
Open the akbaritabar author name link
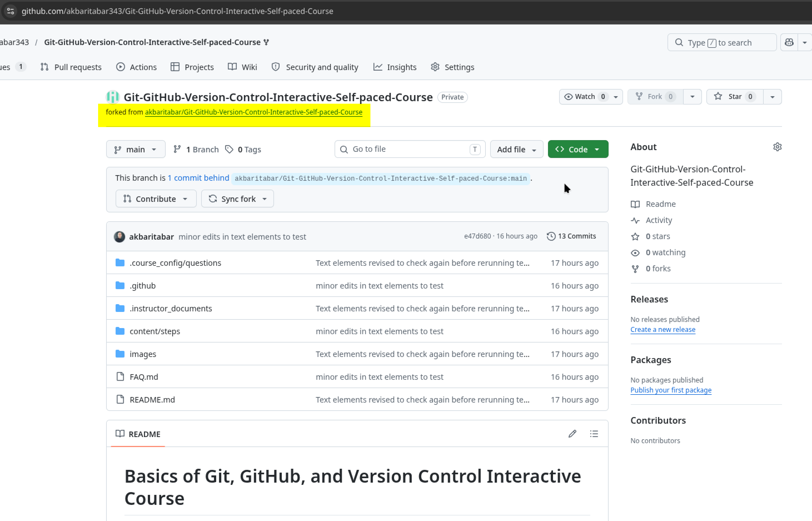(x=151, y=237)
